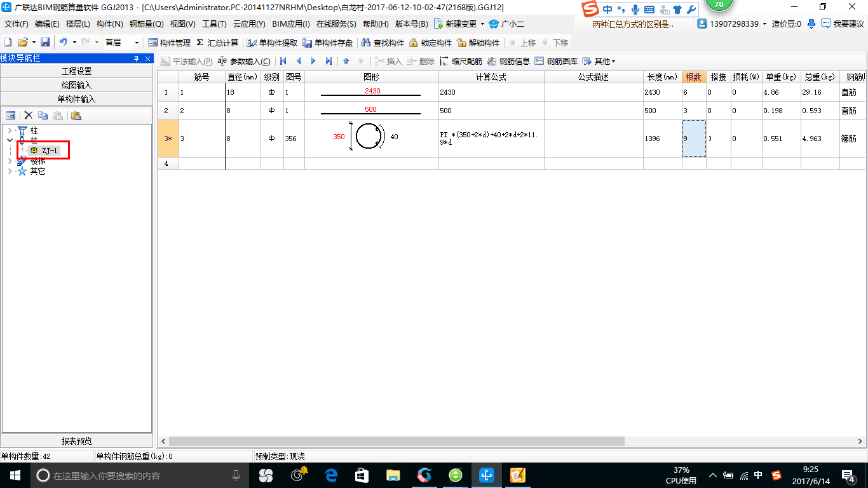Open 钢筋图库 rebar library
Image resolution: width=868 pixels, height=488 pixels.
pyautogui.click(x=557, y=61)
